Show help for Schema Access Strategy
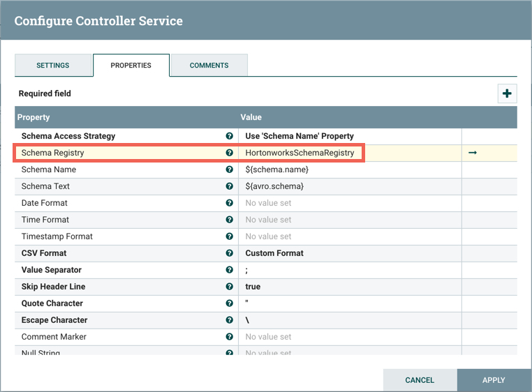Viewport: 532px width, 392px height. pyautogui.click(x=230, y=136)
